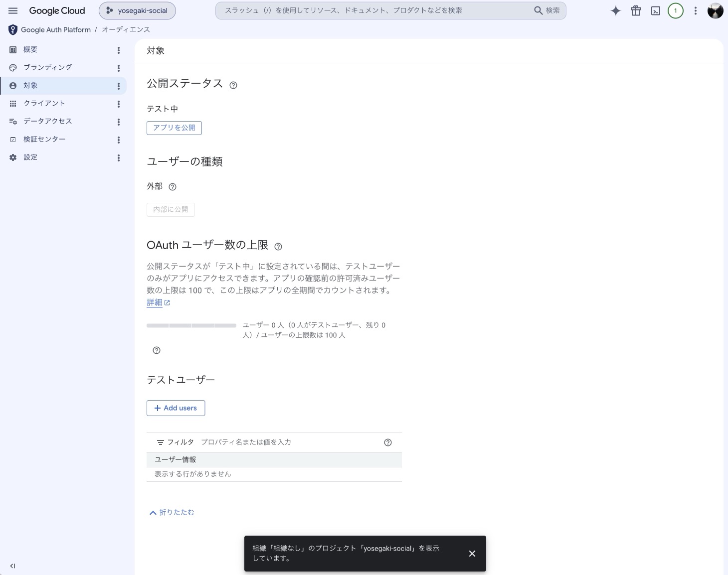The image size is (728, 575).
Task: Click the アプリを公開 button
Action: point(174,128)
